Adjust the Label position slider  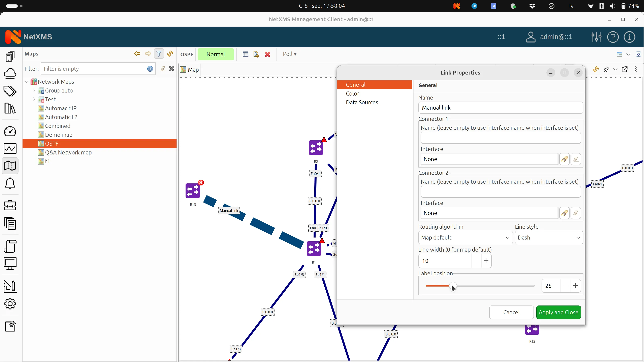click(x=453, y=286)
